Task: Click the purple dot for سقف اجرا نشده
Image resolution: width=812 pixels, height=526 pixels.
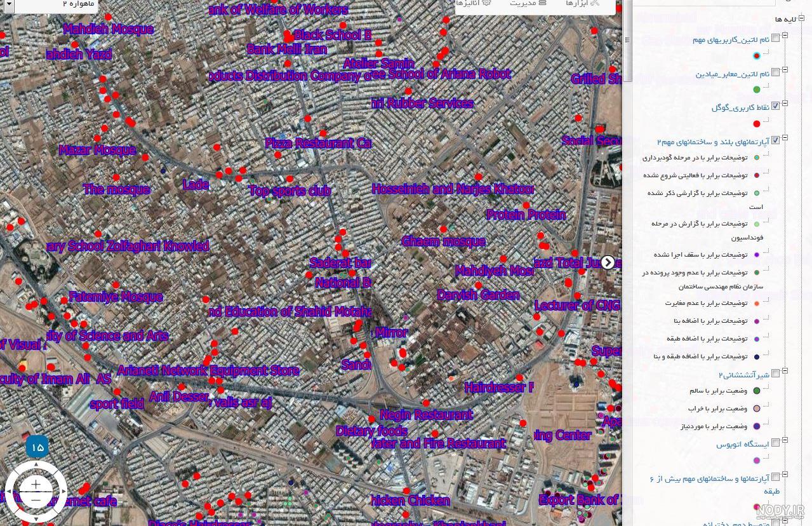Action: tap(756, 255)
